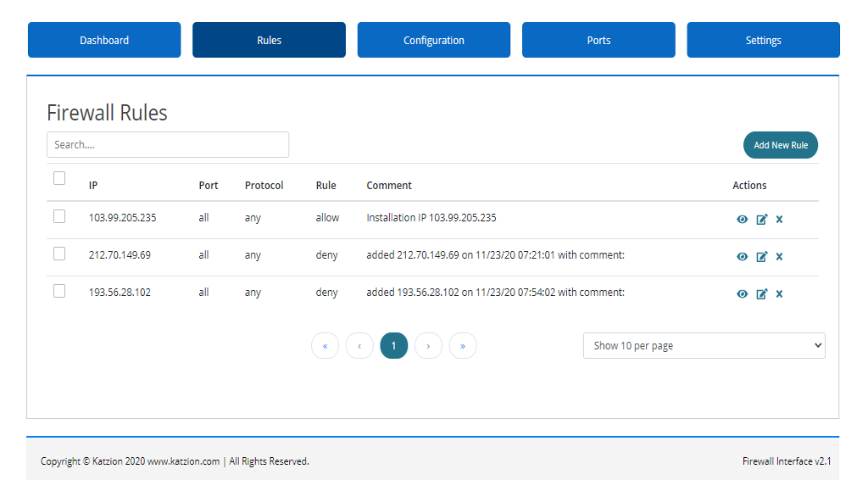This screenshot has height=480, width=868.
Task: Edit the rule for 212.70.149.69
Action: point(761,257)
